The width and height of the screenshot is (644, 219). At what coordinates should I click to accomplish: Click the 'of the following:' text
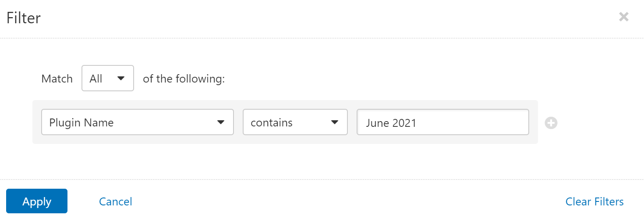click(x=184, y=79)
